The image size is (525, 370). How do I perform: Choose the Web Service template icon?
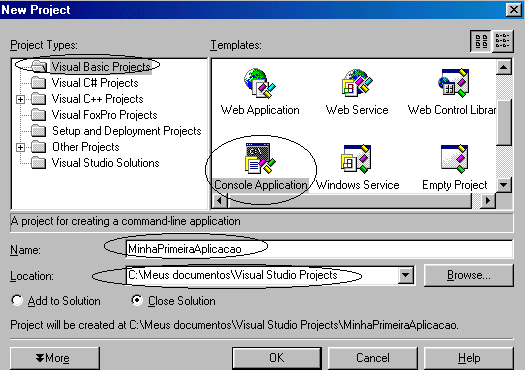click(357, 82)
